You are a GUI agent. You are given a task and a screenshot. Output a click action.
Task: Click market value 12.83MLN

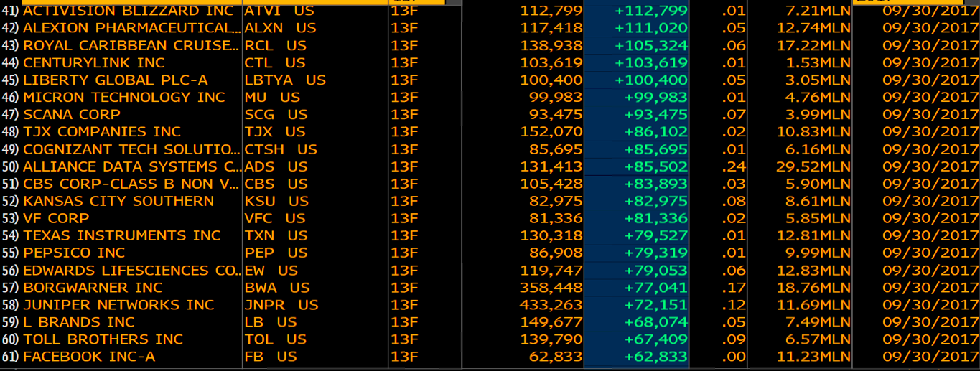[815, 270]
